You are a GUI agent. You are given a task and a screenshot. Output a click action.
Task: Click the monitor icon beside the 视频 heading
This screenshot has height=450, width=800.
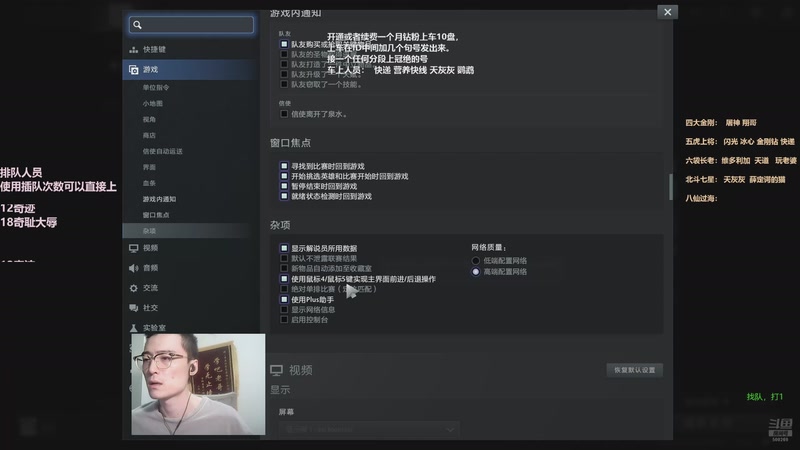pos(277,370)
